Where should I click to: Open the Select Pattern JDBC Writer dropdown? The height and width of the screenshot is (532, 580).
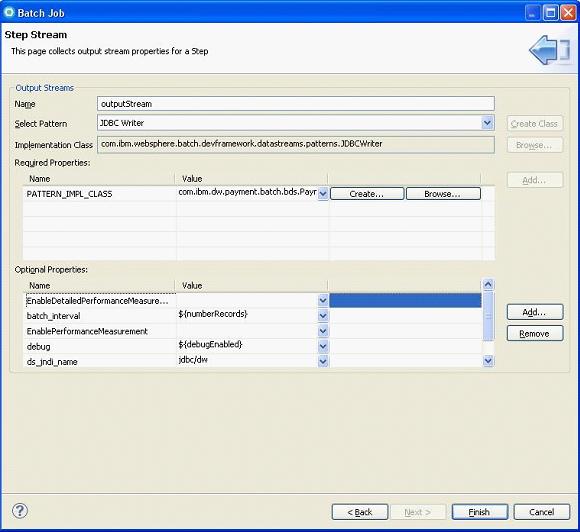point(487,122)
